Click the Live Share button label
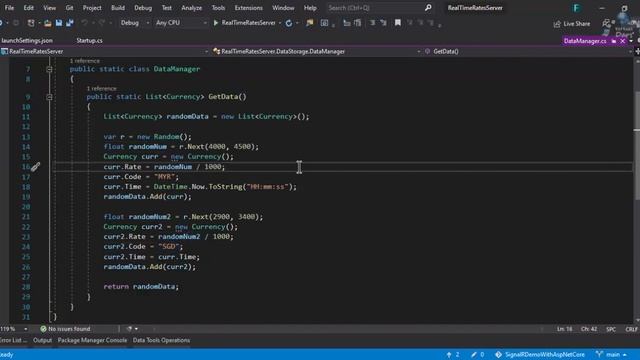Image resolution: width=640 pixels, height=360 pixels. coord(576,24)
